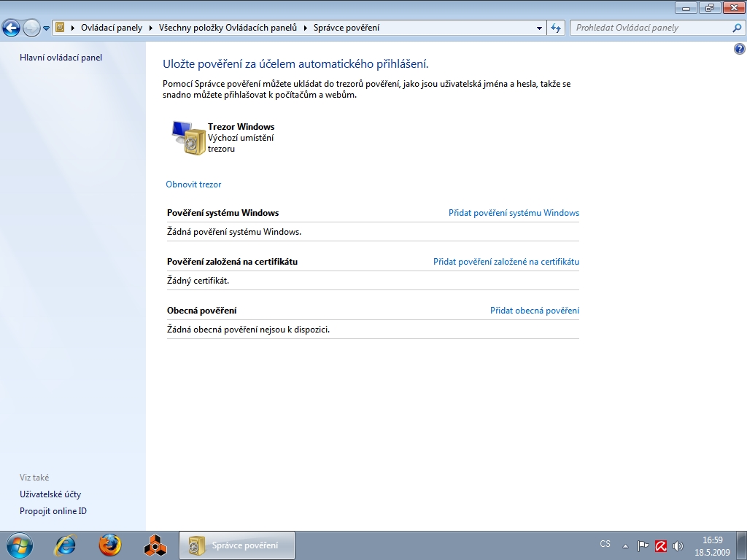Click the search magnifier icon
Image resolution: width=747 pixels, height=560 pixels.
point(737,28)
